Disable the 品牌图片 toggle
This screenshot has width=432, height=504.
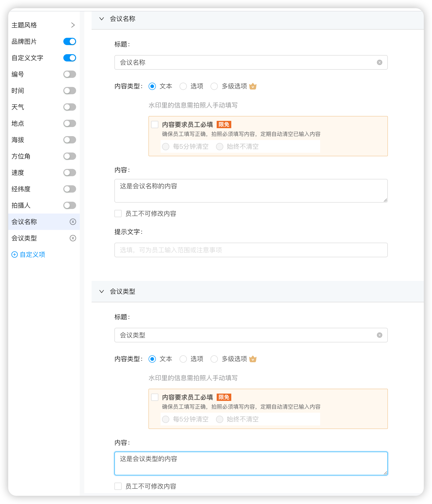pos(69,41)
